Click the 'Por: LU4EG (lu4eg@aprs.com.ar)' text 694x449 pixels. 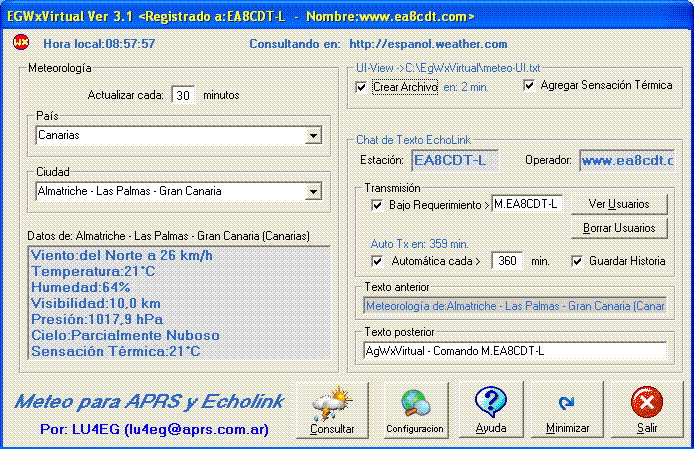tap(154, 429)
